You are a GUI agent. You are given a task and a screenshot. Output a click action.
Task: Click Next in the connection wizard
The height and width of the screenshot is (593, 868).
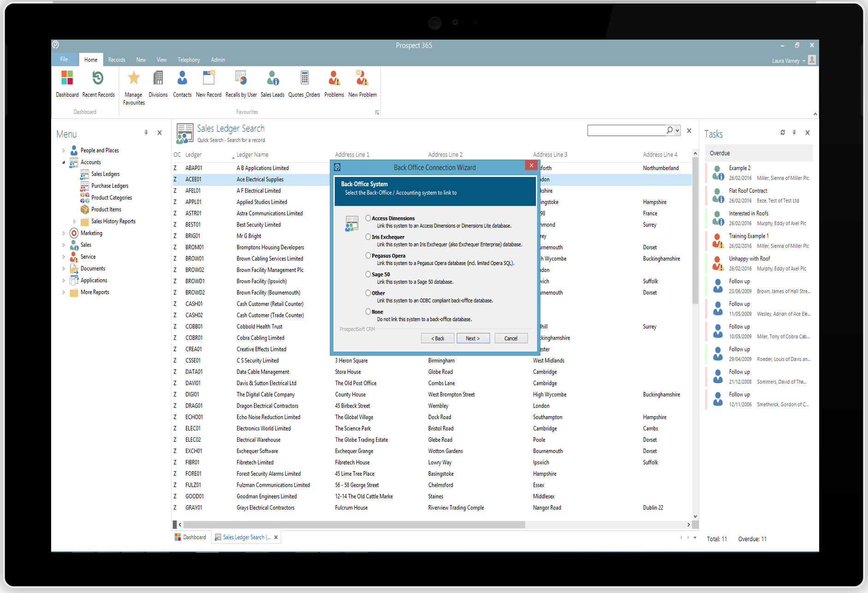tap(473, 338)
